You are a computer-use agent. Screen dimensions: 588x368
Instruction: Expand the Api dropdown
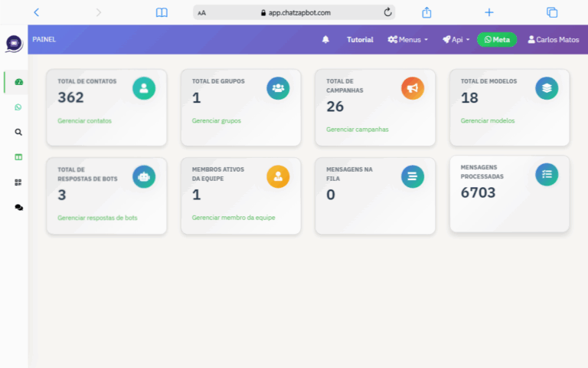pos(456,39)
